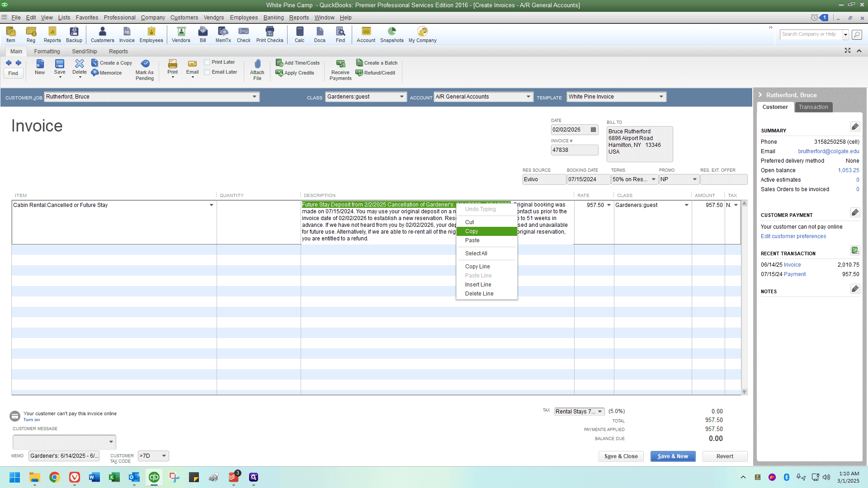Expand the Class dropdown in header

click(x=402, y=97)
